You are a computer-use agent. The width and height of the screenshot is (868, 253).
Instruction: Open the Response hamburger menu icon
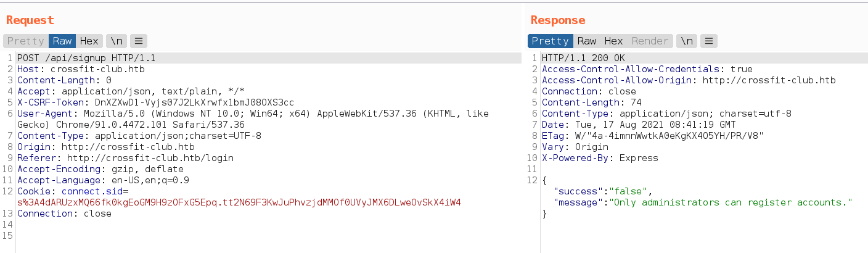709,41
